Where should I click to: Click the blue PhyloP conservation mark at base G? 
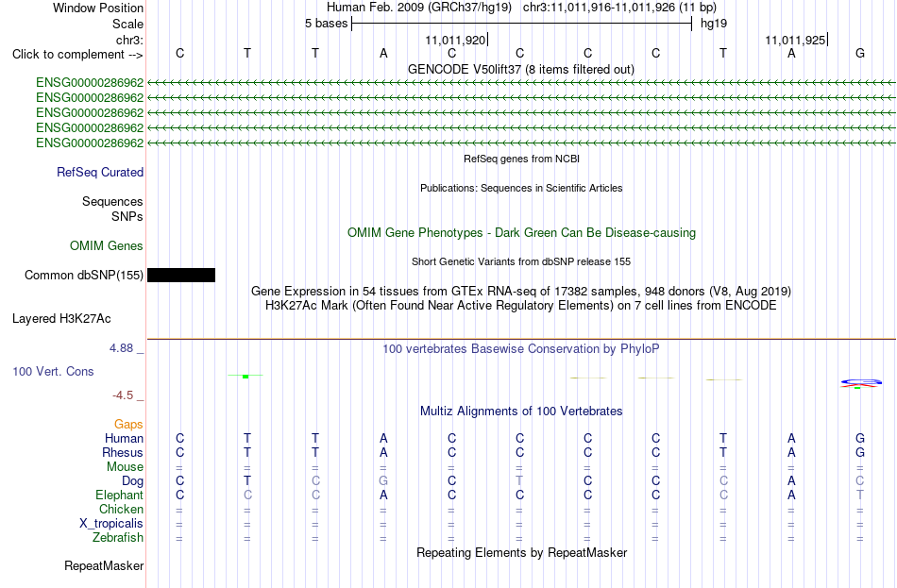860,382
